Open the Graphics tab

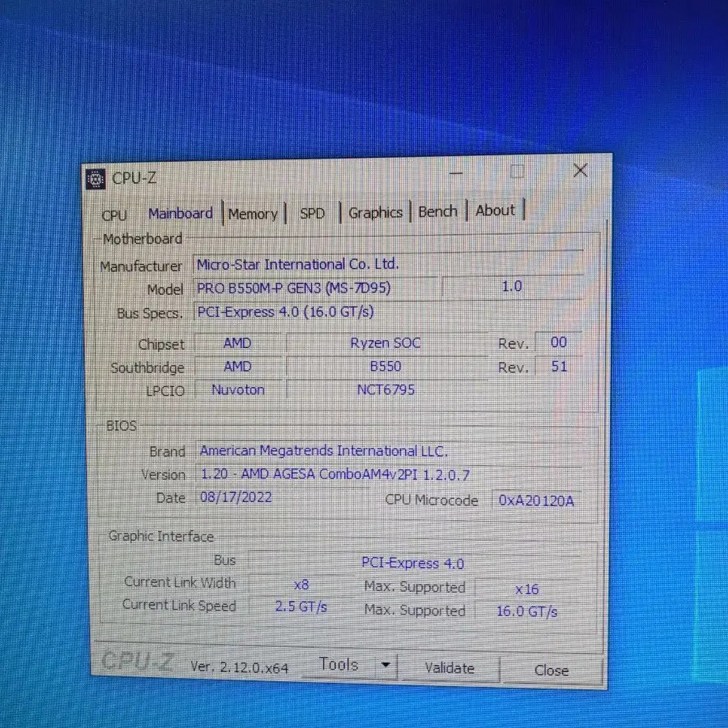(x=376, y=213)
